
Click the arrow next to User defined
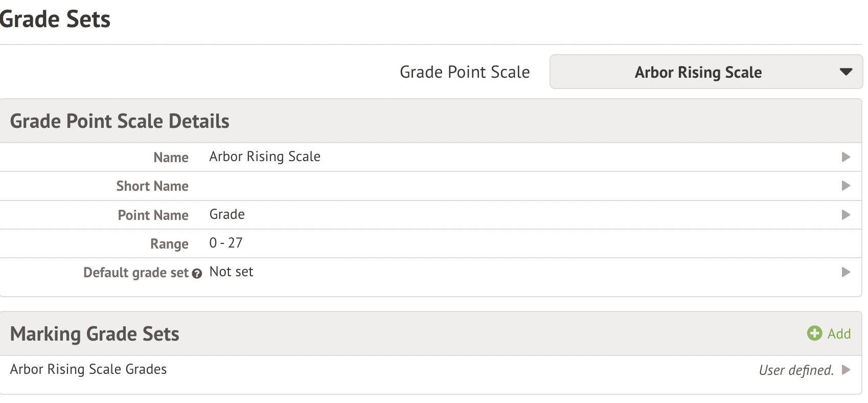(846, 370)
